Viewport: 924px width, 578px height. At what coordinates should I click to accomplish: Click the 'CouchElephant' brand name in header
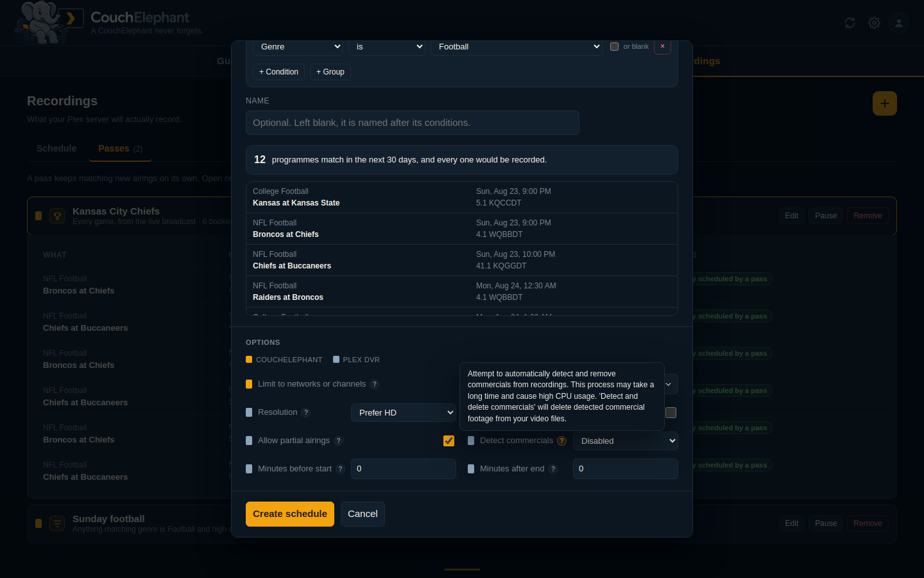click(x=140, y=17)
